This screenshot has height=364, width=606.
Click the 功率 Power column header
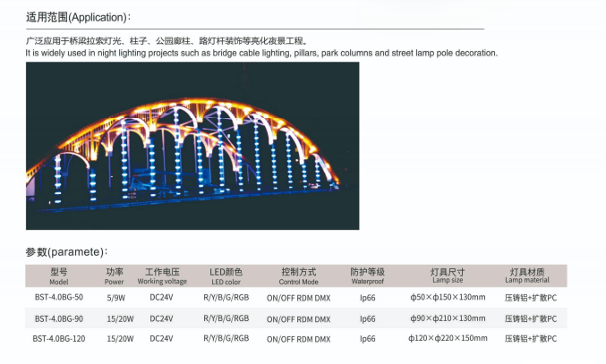tap(115, 275)
